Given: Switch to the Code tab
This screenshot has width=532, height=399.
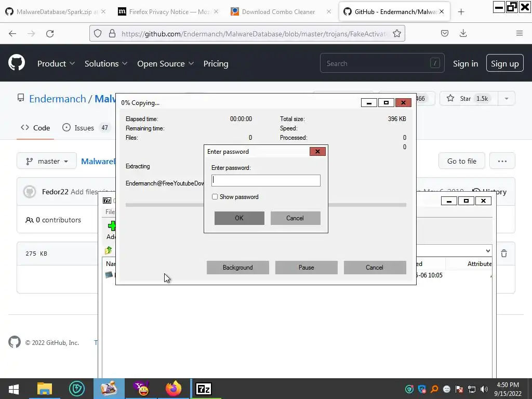Looking at the screenshot, I should [35, 128].
